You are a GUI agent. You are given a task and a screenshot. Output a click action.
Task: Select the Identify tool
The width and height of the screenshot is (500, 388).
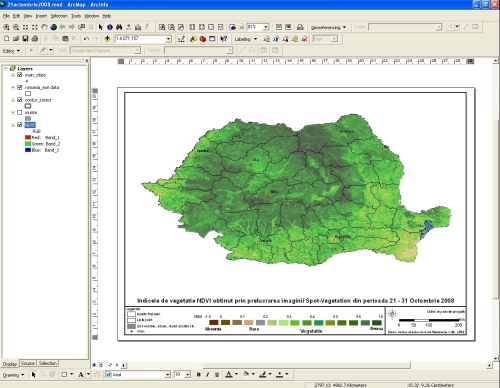tap(110, 27)
